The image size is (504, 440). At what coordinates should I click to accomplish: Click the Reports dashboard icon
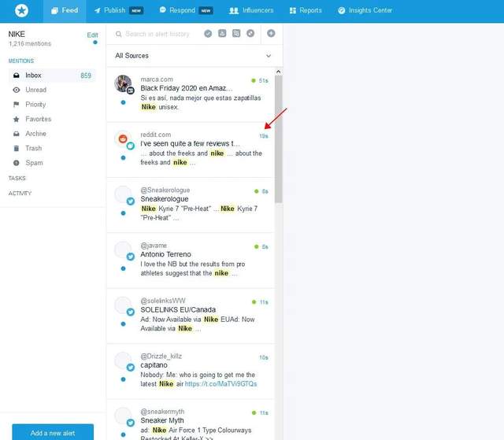[292, 10]
